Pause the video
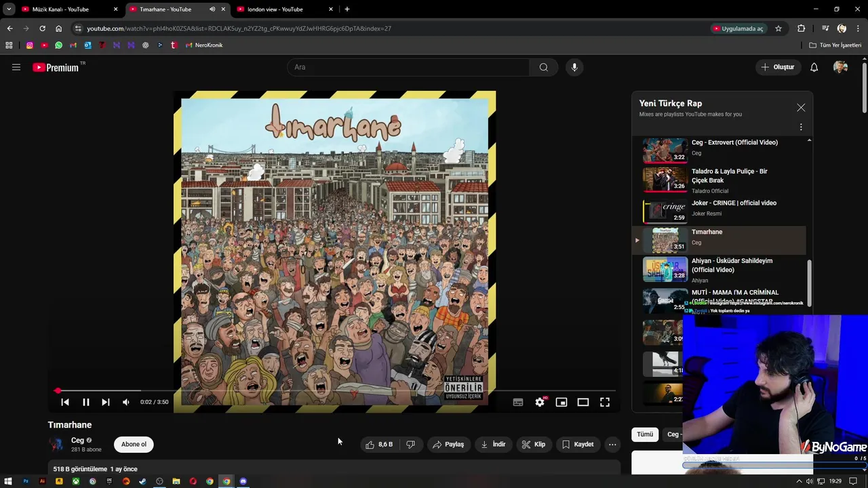 click(x=86, y=402)
